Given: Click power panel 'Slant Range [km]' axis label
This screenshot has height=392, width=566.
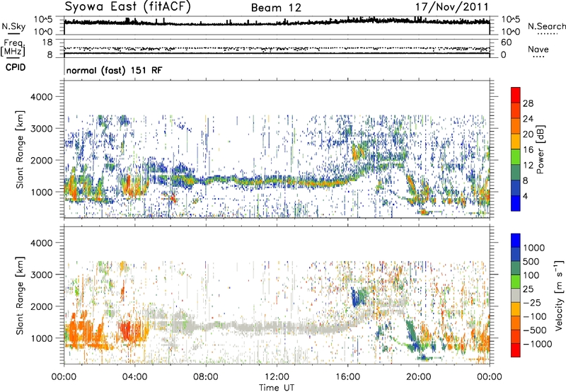Looking at the screenshot, I should point(20,149).
